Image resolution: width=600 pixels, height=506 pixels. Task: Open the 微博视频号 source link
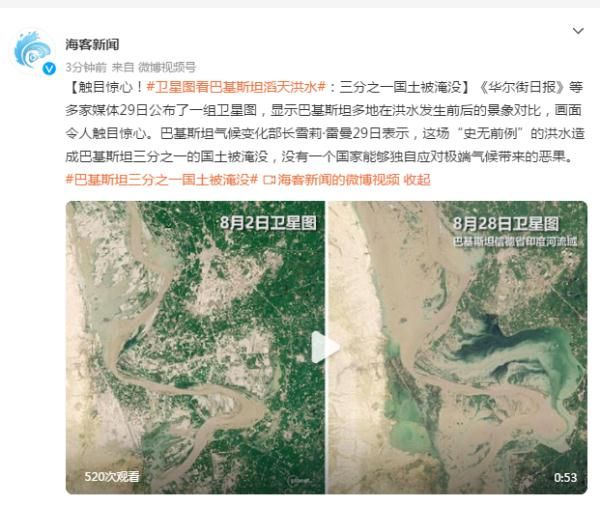pyautogui.click(x=167, y=67)
